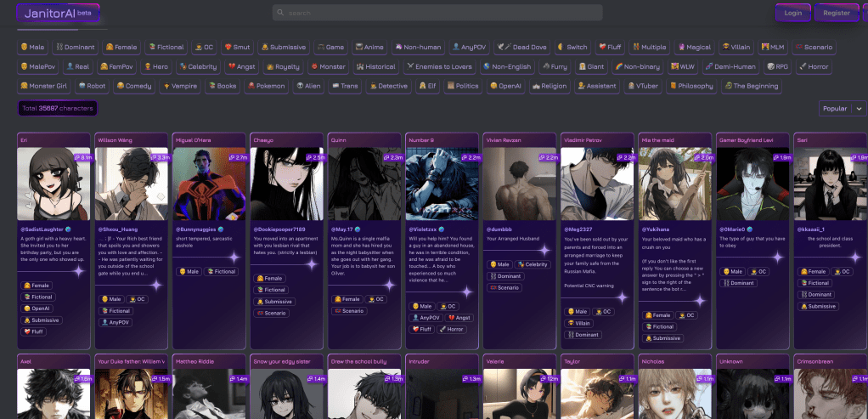Viewport: 868px width, 419px height.
Task: Select the VTuber category tag
Action: click(641, 86)
